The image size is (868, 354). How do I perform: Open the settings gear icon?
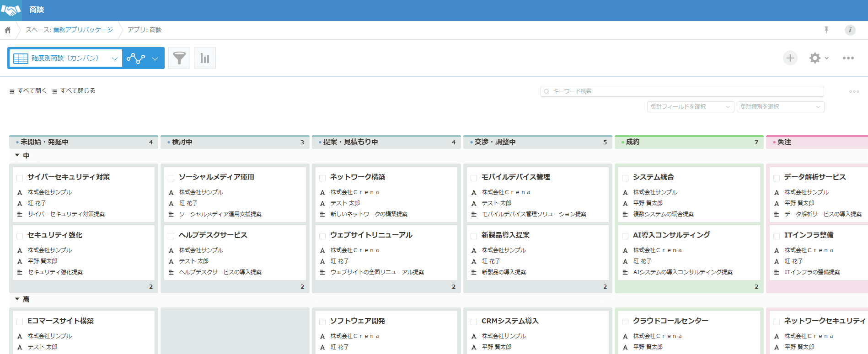tap(815, 58)
